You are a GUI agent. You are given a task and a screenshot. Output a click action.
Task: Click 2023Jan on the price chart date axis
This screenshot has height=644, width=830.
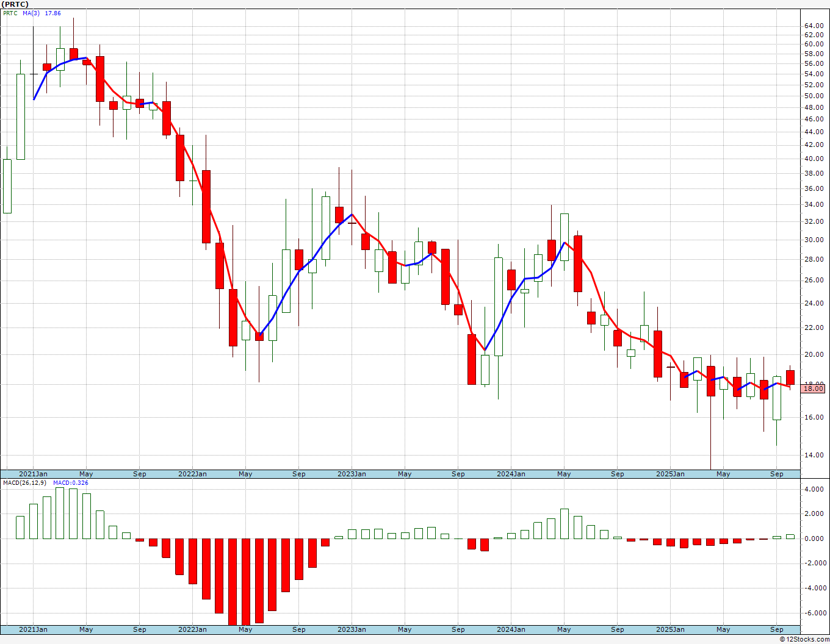click(x=352, y=474)
